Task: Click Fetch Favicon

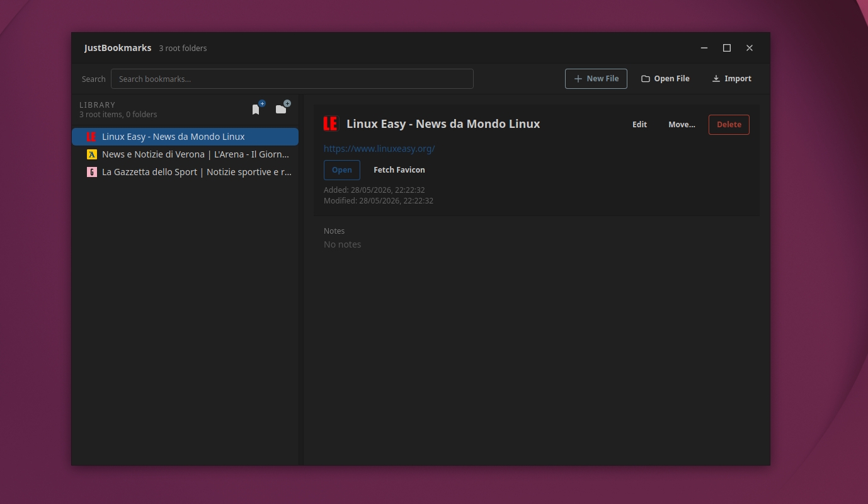Action: pyautogui.click(x=399, y=170)
